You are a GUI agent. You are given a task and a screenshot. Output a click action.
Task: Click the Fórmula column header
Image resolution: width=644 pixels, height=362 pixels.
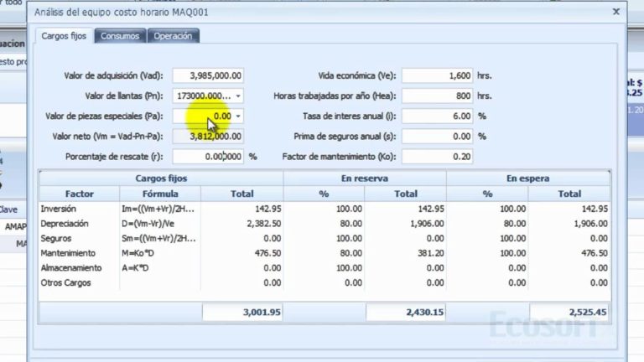[160, 194]
